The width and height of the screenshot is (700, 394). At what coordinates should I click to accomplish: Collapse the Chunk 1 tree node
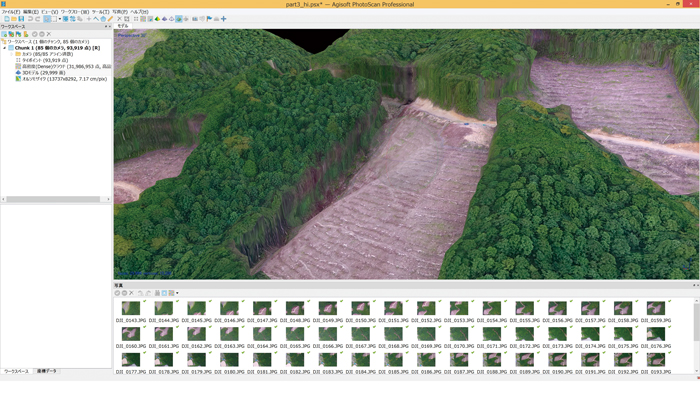point(5,48)
